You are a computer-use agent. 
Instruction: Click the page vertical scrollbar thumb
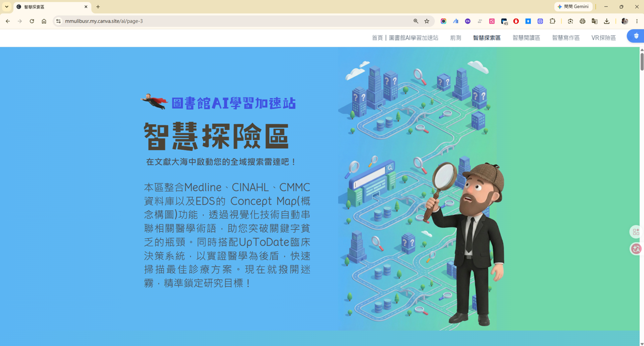coord(641,61)
